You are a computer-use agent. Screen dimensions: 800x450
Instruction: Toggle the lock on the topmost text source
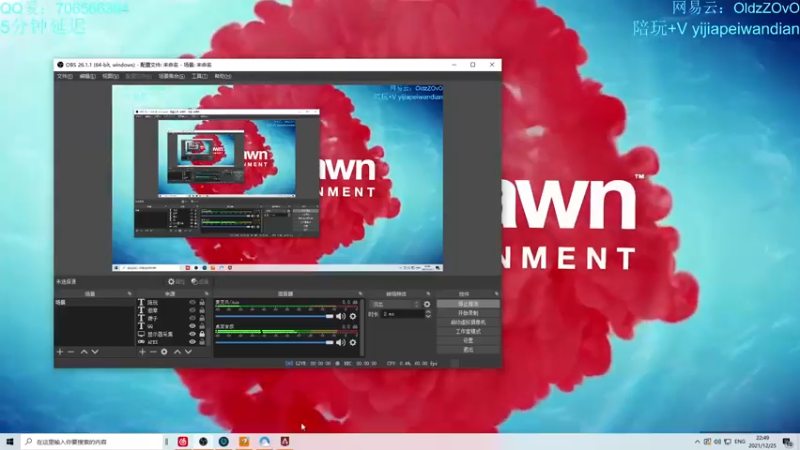tap(202, 303)
